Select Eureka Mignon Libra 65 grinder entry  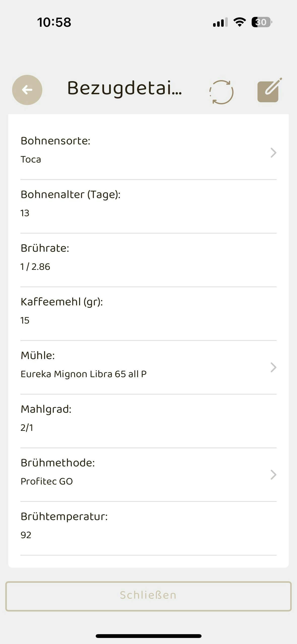(x=83, y=374)
